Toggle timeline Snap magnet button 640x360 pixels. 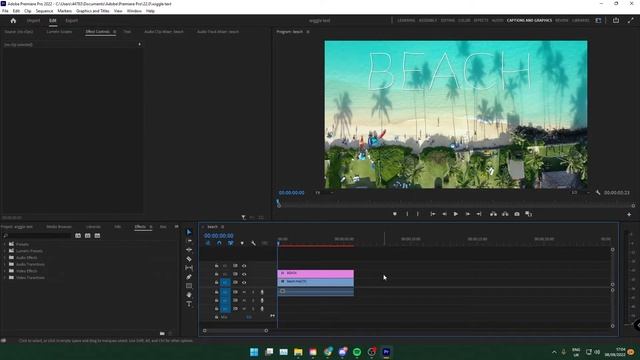[219, 243]
